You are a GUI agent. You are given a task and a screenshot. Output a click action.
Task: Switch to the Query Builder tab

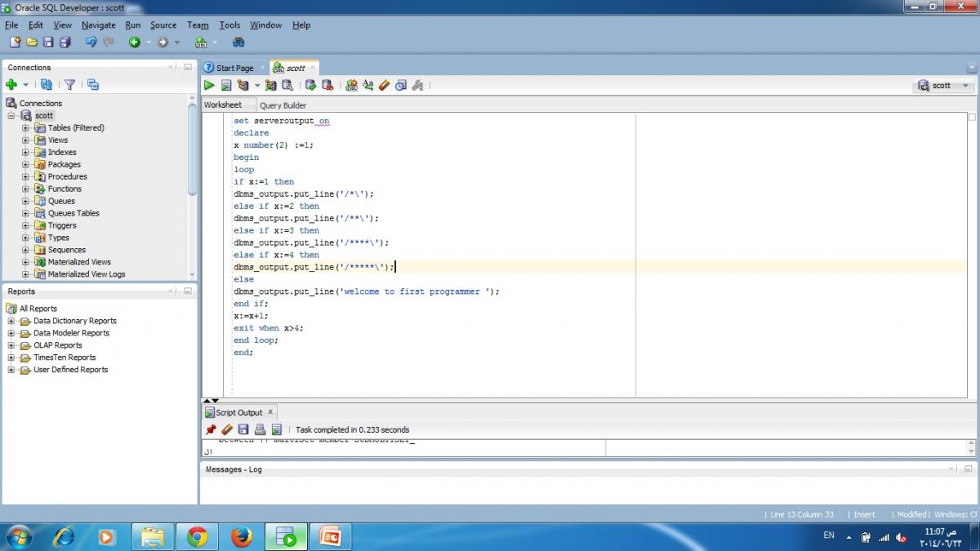click(283, 105)
